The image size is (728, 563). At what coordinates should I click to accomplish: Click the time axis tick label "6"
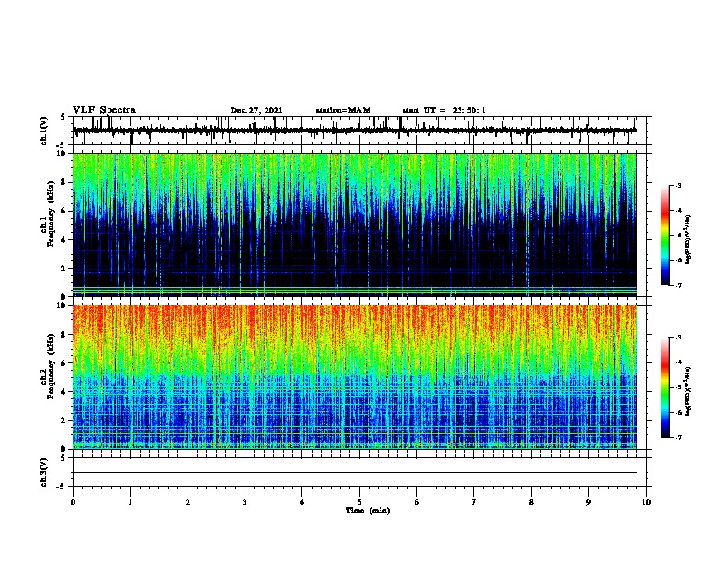point(417,502)
